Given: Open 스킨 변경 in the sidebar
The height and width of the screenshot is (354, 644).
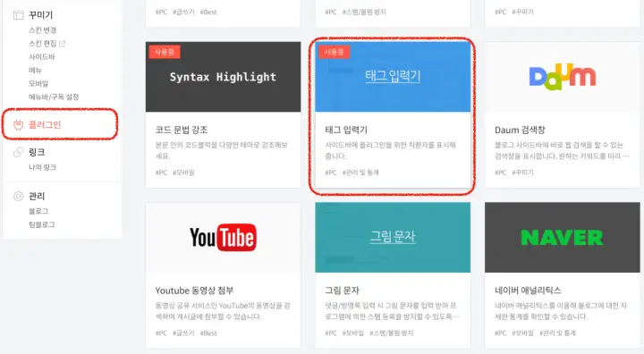Looking at the screenshot, I should tap(43, 30).
